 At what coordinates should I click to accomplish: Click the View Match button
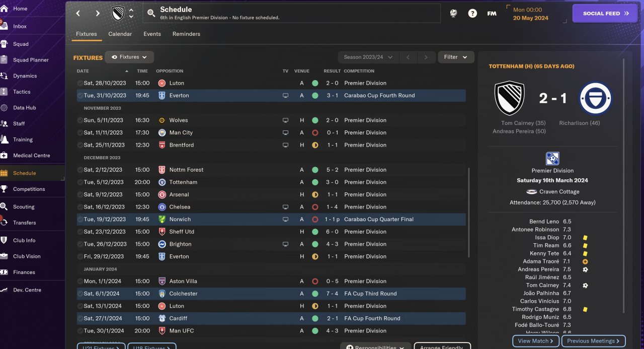coord(535,341)
